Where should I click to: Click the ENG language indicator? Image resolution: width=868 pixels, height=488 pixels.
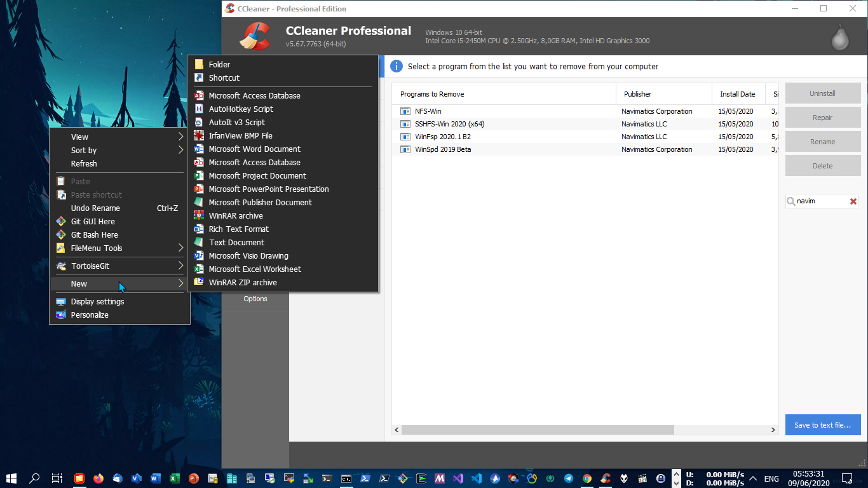tap(771, 478)
